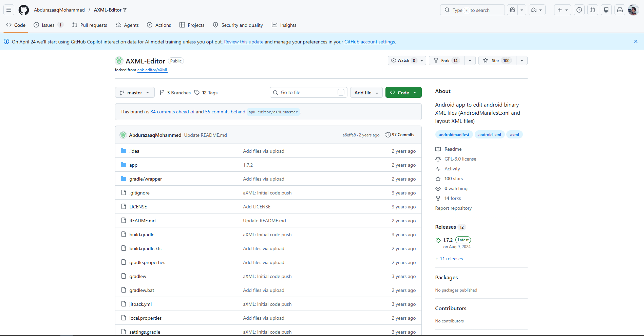Viewport: 644px width, 336px height.
Task: Open the android-xml topic tag
Action: click(x=490, y=135)
